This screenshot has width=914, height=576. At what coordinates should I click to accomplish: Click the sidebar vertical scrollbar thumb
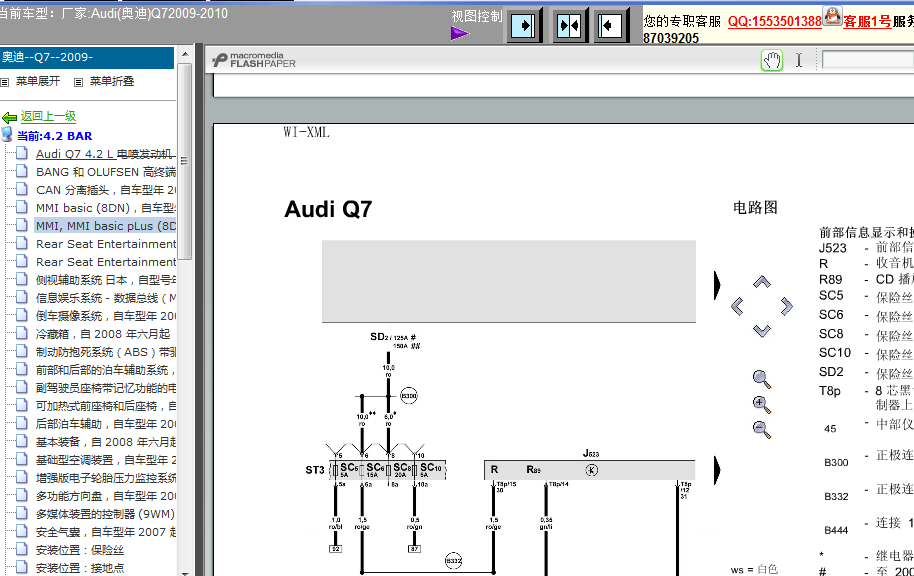click(x=185, y=161)
